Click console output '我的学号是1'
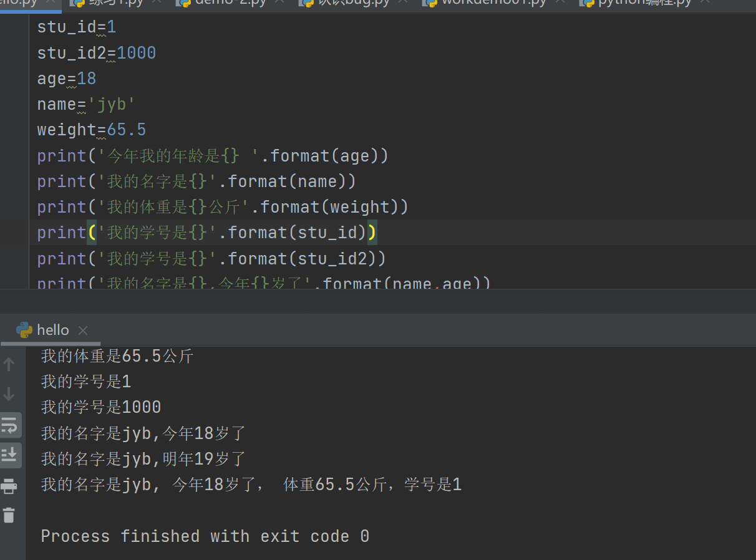The width and height of the screenshot is (756, 560). click(86, 382)
